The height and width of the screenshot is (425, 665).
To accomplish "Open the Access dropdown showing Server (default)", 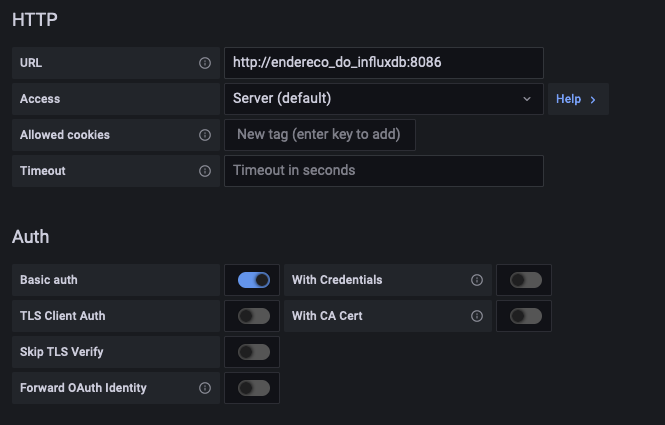I will coord(370,99).
